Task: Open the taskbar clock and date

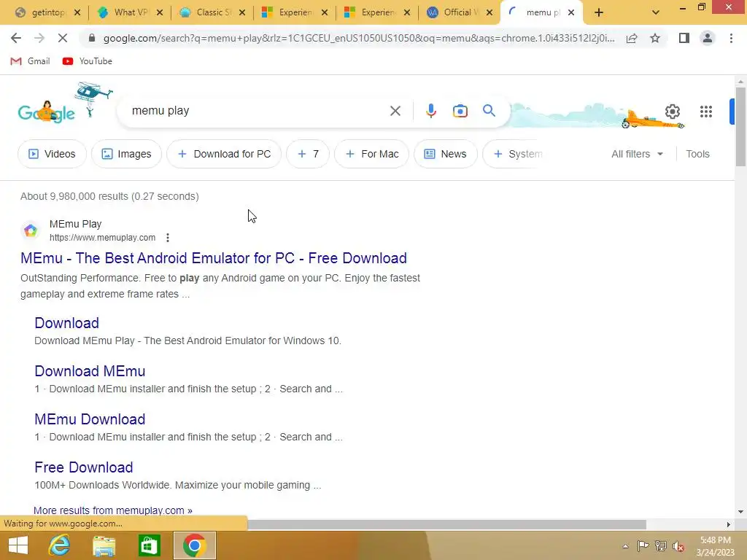Action: (715, 546)
